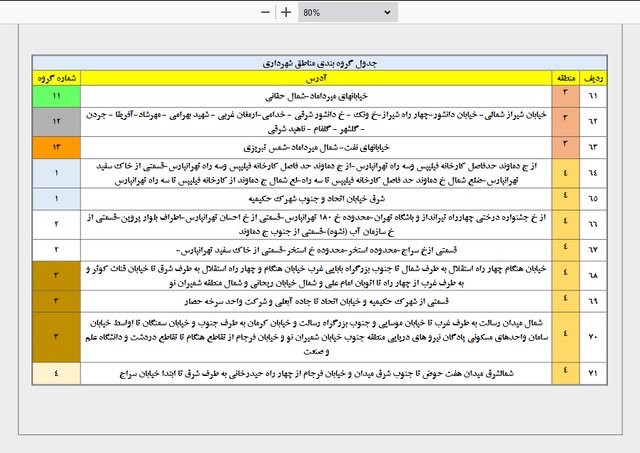Screen dimensions: 640x453
Task: Click the address text in row 65
Action: pyautogui.click(x=317, y=199)
